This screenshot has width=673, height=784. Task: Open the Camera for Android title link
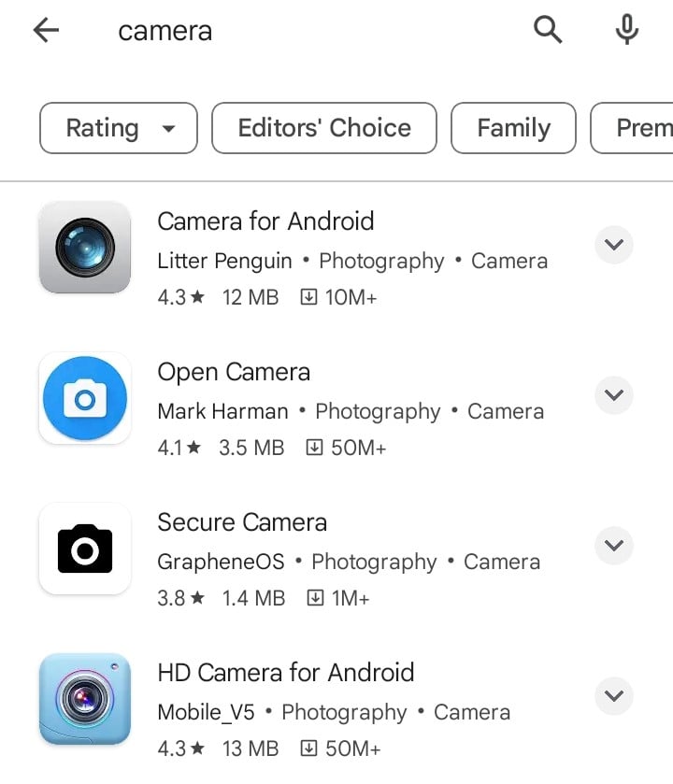pyautogui.click(x=265, y=221)
